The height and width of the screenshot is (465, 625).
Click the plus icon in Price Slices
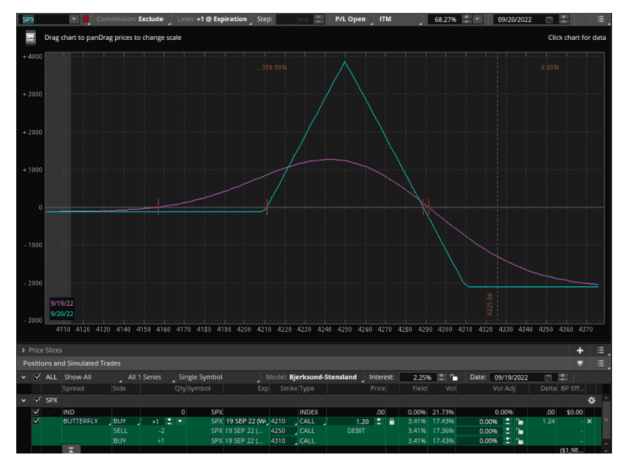tap(580, 350)
